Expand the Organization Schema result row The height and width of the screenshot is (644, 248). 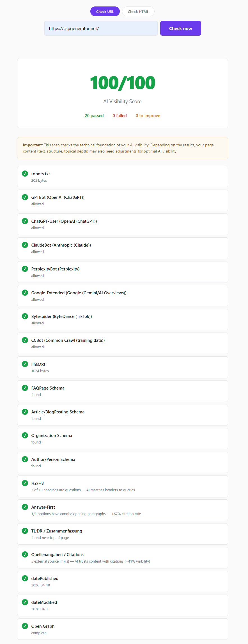click(x=122, y=438)
